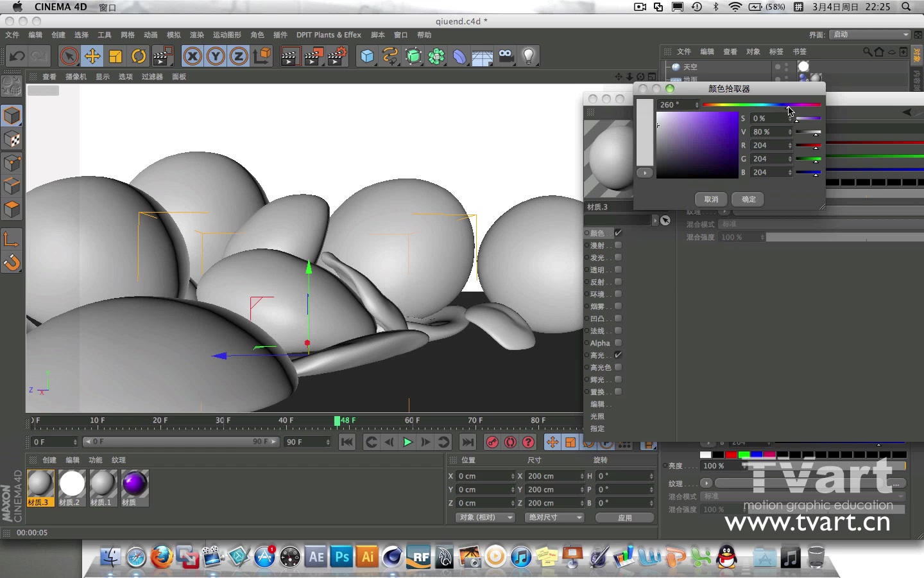The image size is (924, 578).
Task: Add a cube primitive object
Action: point(367,57)
